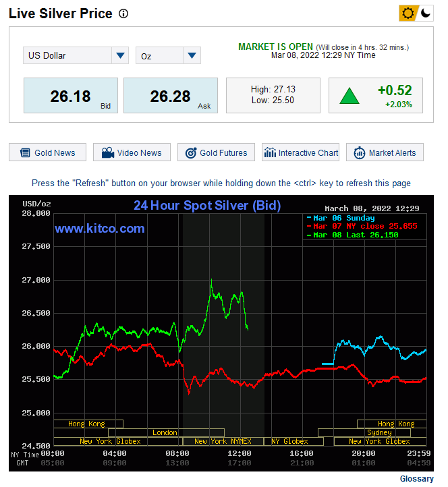Open Market Alerts button
The image size is (448, 487).
click(x=385, y=152)
